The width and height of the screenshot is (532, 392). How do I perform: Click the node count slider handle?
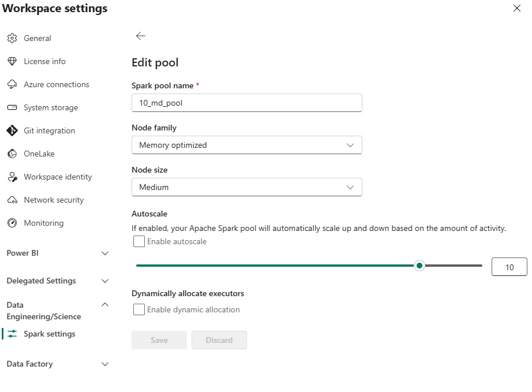[419, 266]
